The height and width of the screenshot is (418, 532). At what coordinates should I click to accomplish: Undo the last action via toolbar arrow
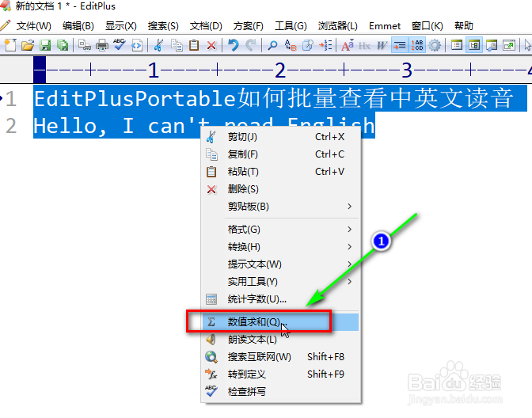pos(233,45)
